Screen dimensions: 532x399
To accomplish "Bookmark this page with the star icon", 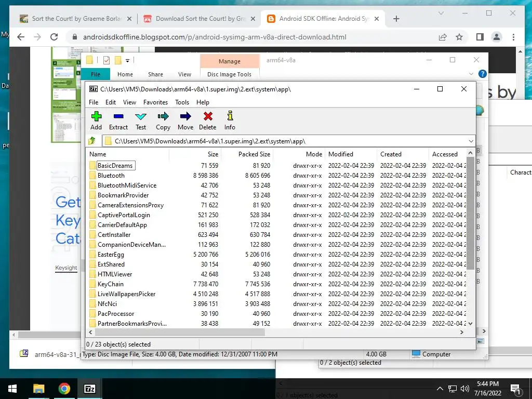I will coord(459,37).
